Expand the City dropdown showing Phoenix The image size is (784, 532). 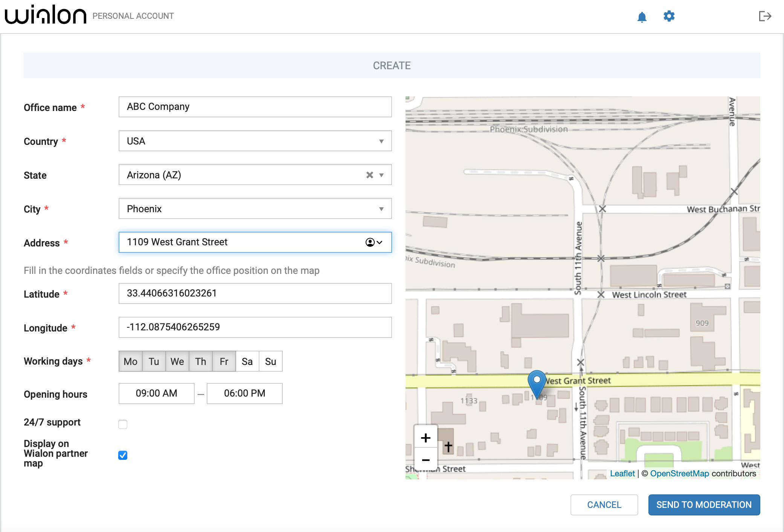pos(381,208)
